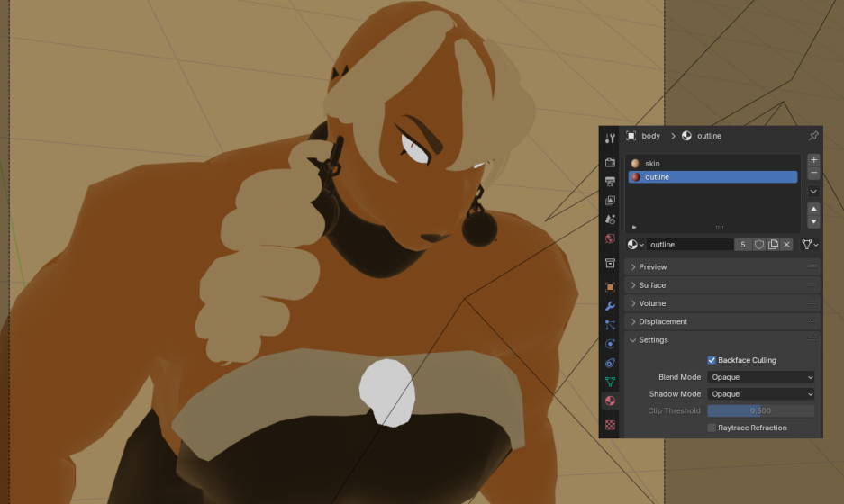The height and width of the screenshot is (504, 844).
Task: Click the outline material icon in breadcrumb
Action: click(x=686, y=136)
